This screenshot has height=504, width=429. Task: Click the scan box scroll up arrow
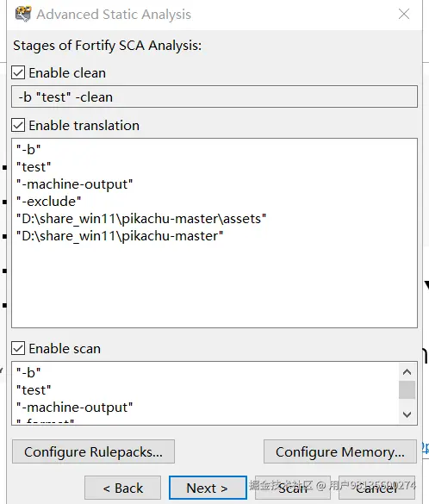click(407, 372)
